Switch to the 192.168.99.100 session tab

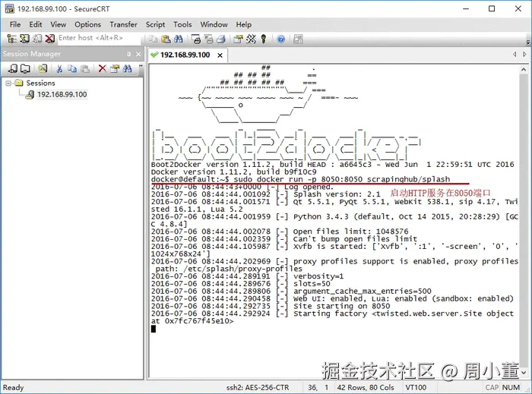[185, 55]
